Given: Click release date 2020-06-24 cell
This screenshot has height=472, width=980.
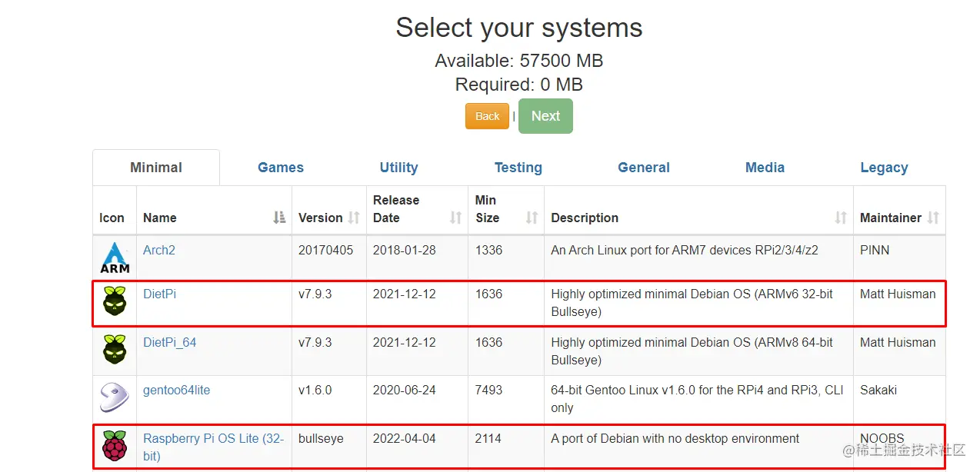Looking at the screenshot, I should point(405,390).
